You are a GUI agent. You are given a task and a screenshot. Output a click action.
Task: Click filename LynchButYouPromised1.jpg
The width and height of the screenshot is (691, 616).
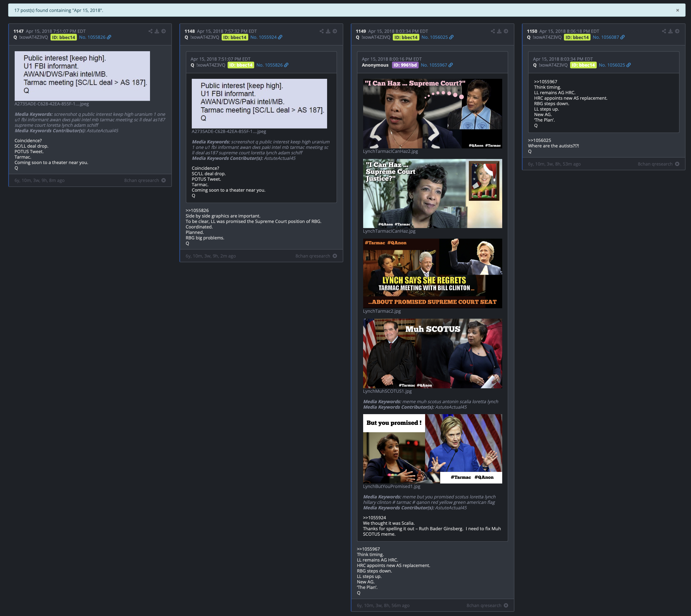pyautogui.click(x=392, y=486)
